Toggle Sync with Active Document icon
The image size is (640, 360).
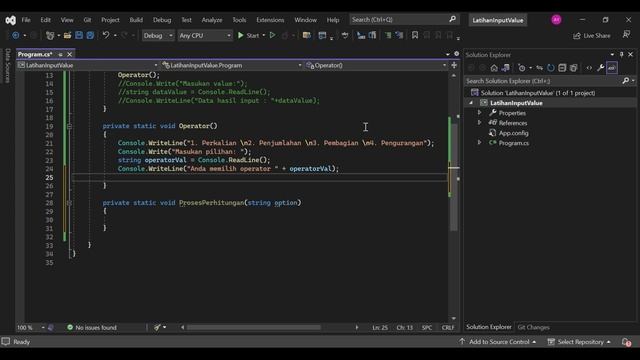[540, 68]
